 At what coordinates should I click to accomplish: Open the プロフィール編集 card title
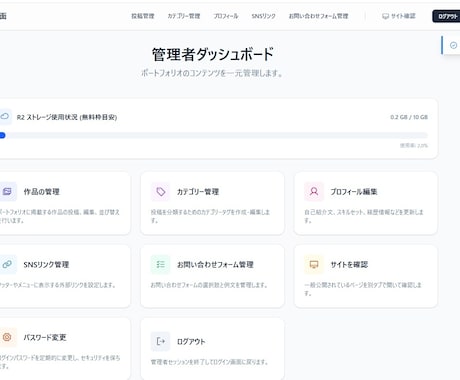click(354, 192)
